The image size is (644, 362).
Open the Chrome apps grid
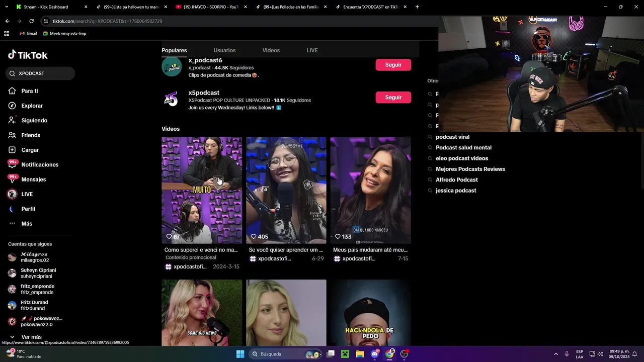click(7, 34)
